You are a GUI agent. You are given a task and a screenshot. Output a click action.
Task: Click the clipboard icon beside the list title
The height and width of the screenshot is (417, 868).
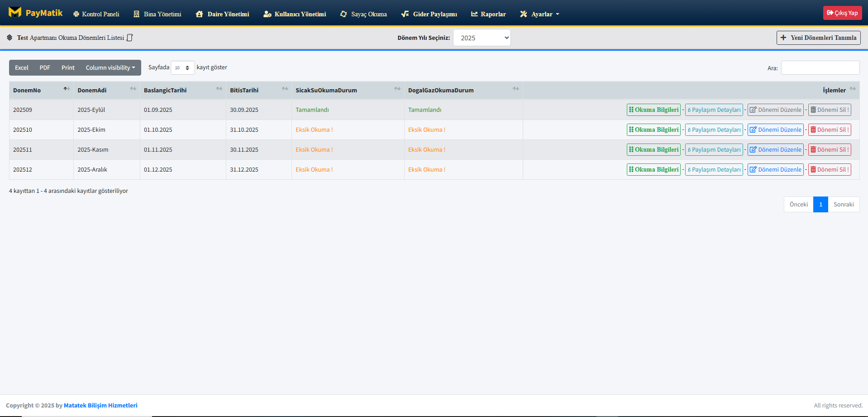click(129, 38)
